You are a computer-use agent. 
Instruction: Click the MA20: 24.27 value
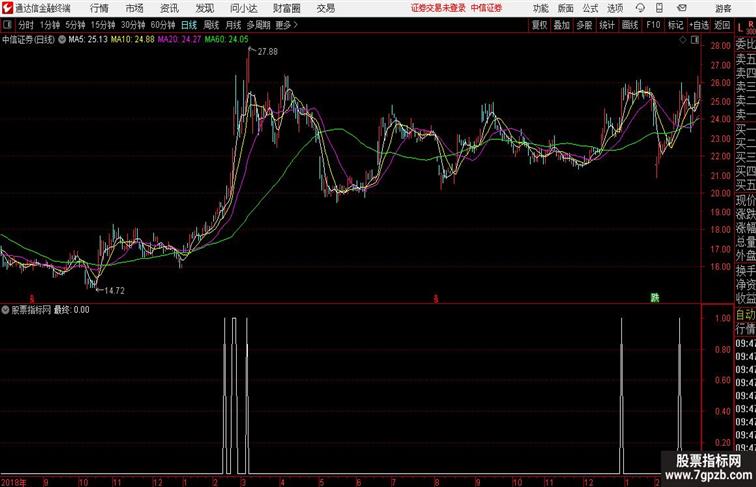pos(179,40)
